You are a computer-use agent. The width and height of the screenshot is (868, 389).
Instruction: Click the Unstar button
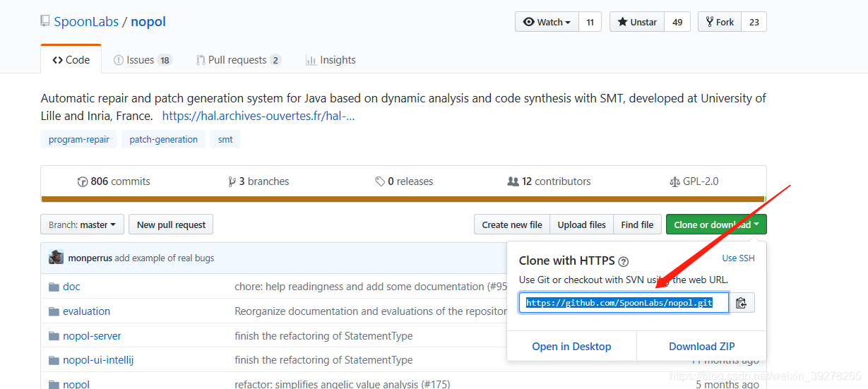pos(637,22)
